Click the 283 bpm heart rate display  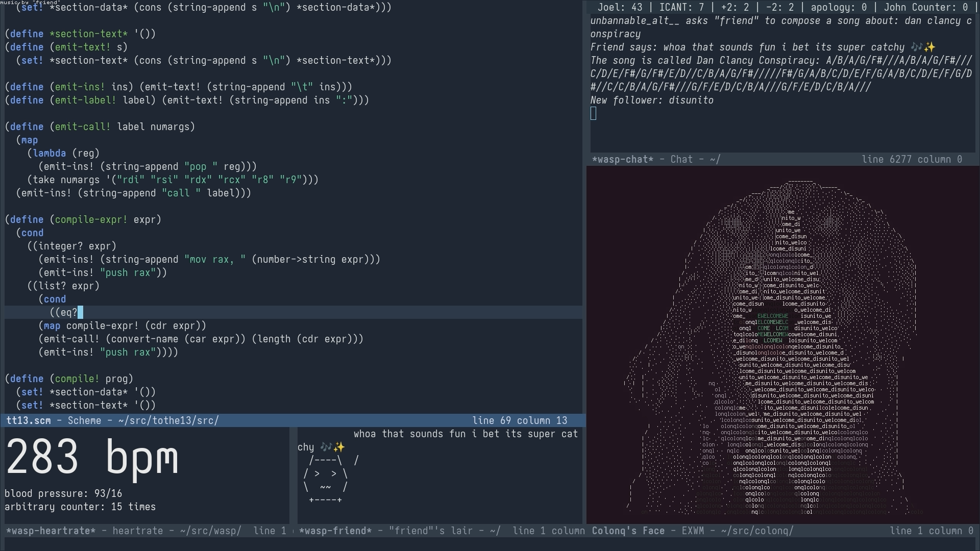(92, 457)
